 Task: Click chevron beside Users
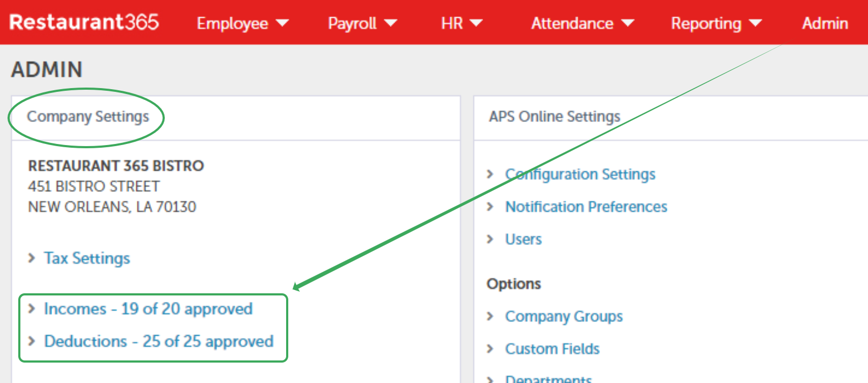tap(490, 239)
